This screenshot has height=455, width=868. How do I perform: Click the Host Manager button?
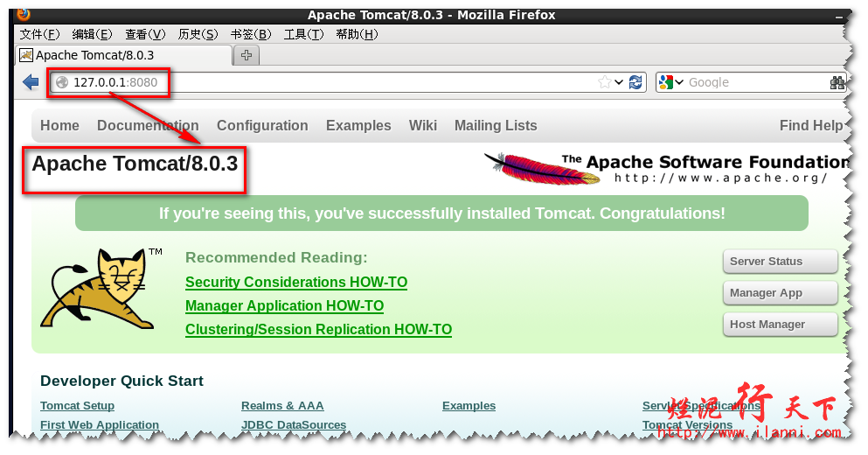click(x=780, y=325)
